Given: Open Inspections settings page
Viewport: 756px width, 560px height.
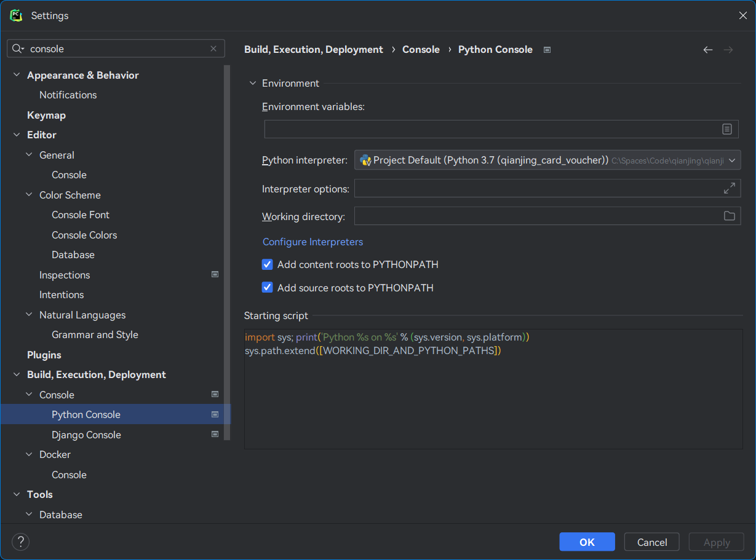Looking at the screenshot, I should (65, 275).
